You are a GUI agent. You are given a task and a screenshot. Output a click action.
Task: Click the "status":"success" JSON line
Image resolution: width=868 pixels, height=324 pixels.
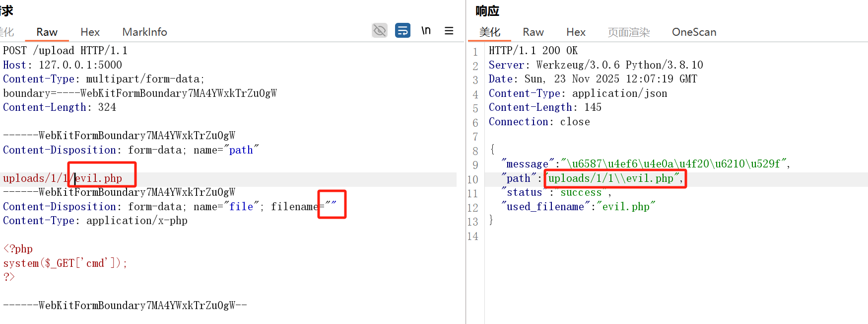[556, 192]
